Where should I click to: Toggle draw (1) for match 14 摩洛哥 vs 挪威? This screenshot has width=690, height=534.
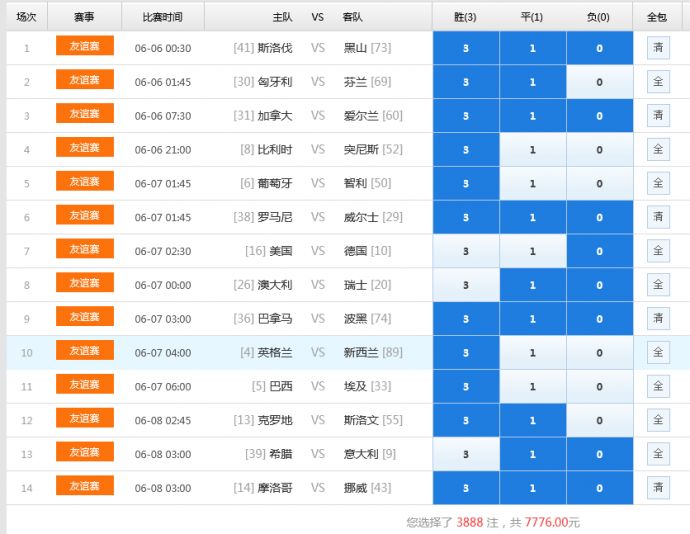point(532,488)
